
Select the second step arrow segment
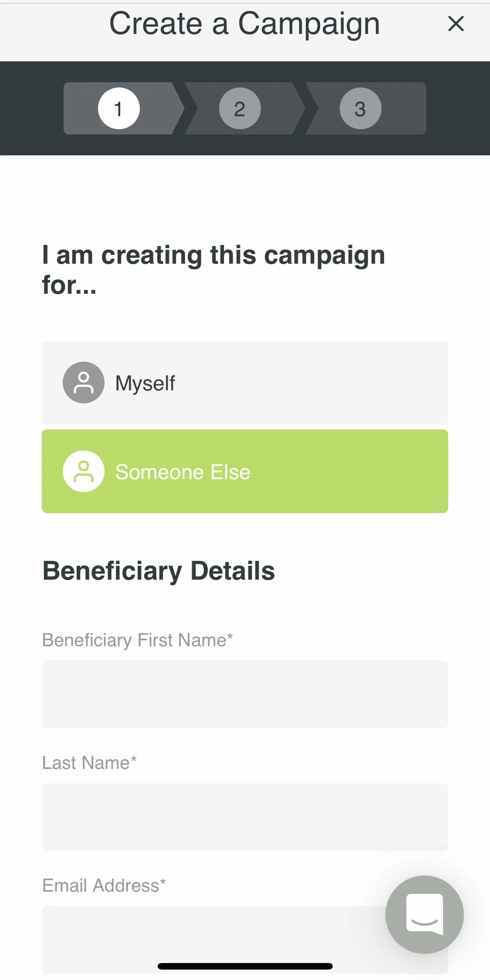coord(245,108)
